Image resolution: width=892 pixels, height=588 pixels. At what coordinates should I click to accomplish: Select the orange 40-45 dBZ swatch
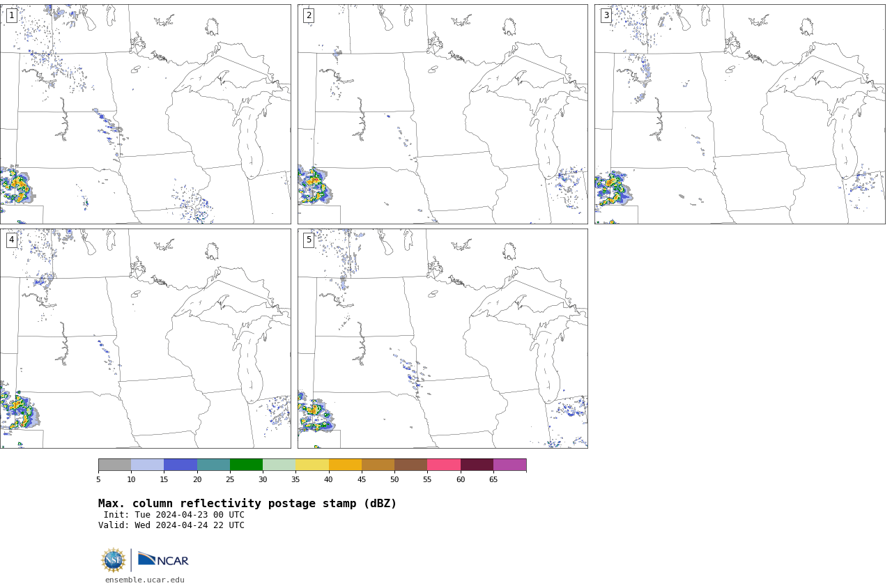click(345, 465)
